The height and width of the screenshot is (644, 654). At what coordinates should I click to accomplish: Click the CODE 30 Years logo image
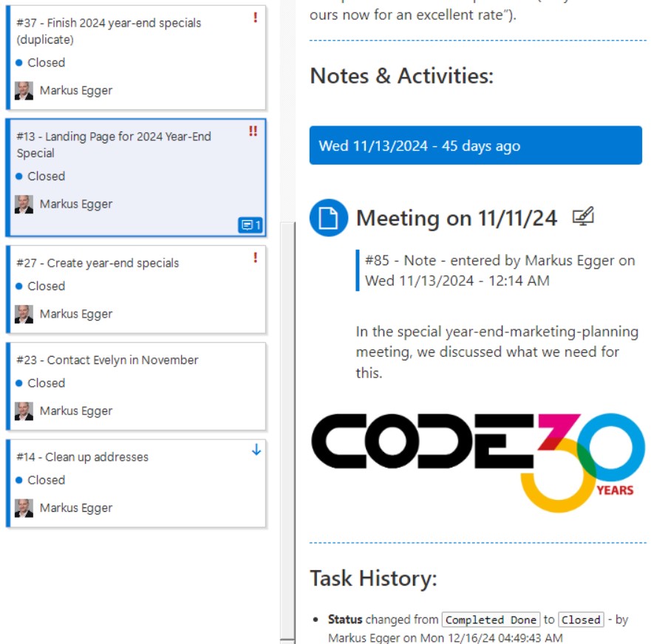point(478,462)
